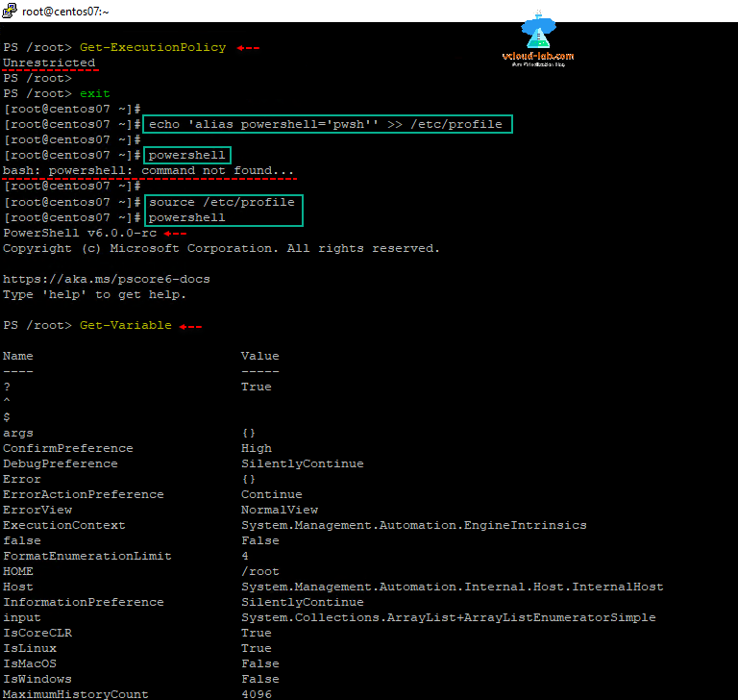Click the ConfirmPreference variable name
Screen dimensions: 738x700
(68, 448)
